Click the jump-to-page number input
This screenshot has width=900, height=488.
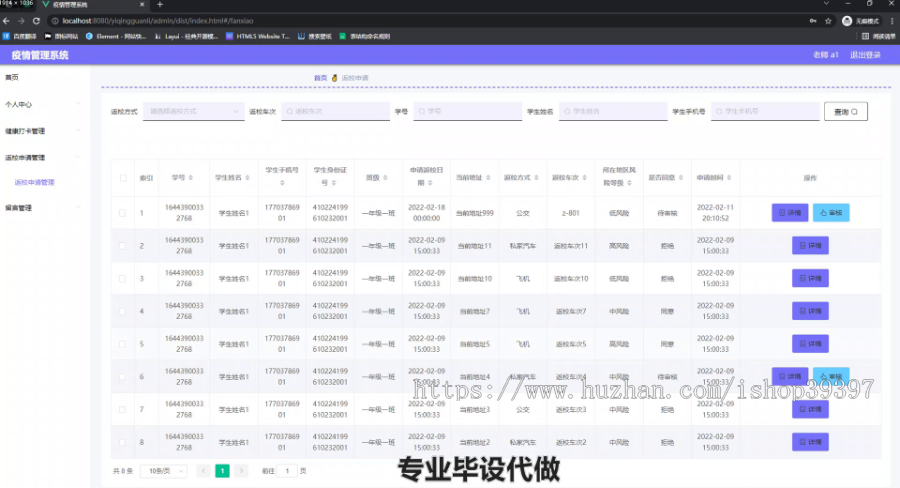(x=287, y=471)
